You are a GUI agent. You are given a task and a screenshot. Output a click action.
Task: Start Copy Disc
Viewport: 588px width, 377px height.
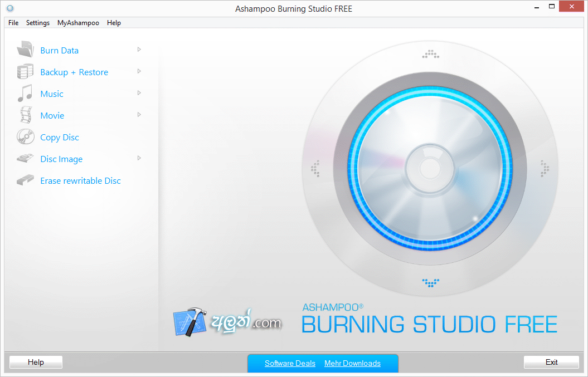(60, 138)
